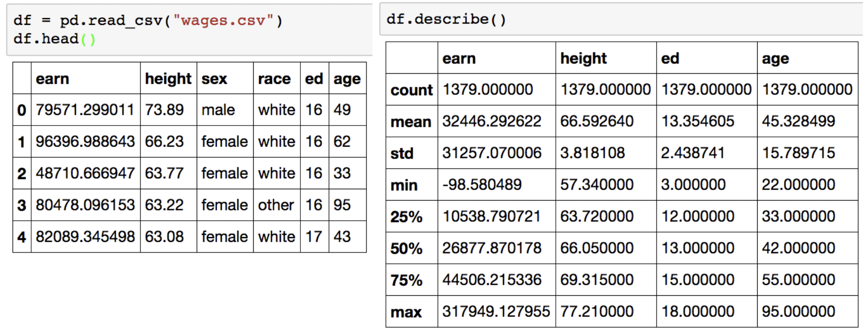
Task: Click row index 2 in head table
Action: click(21, 174)
